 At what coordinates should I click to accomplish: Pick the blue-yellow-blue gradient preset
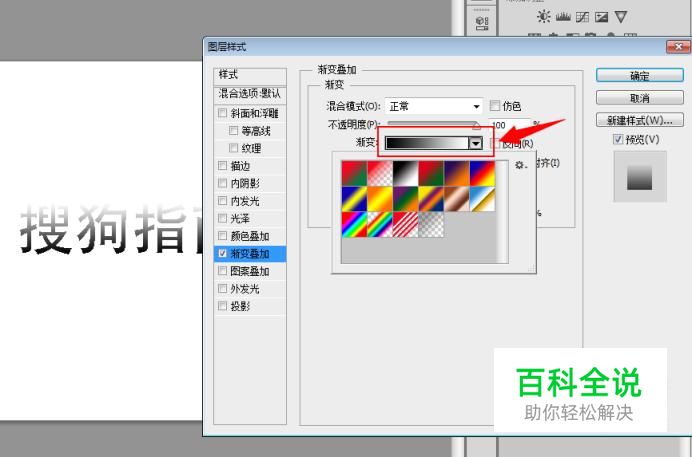pos(354,199)
